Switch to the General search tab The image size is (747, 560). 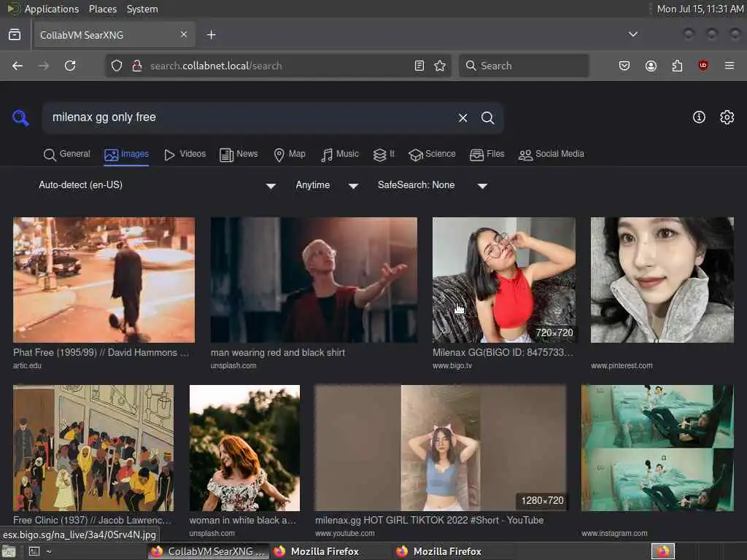(x=66, y=155)
